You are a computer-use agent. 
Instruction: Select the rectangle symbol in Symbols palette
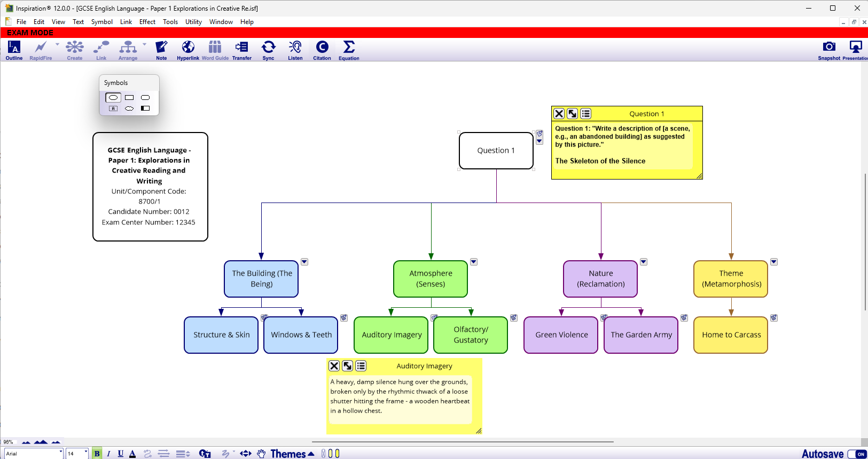click(x=129, y=98)
